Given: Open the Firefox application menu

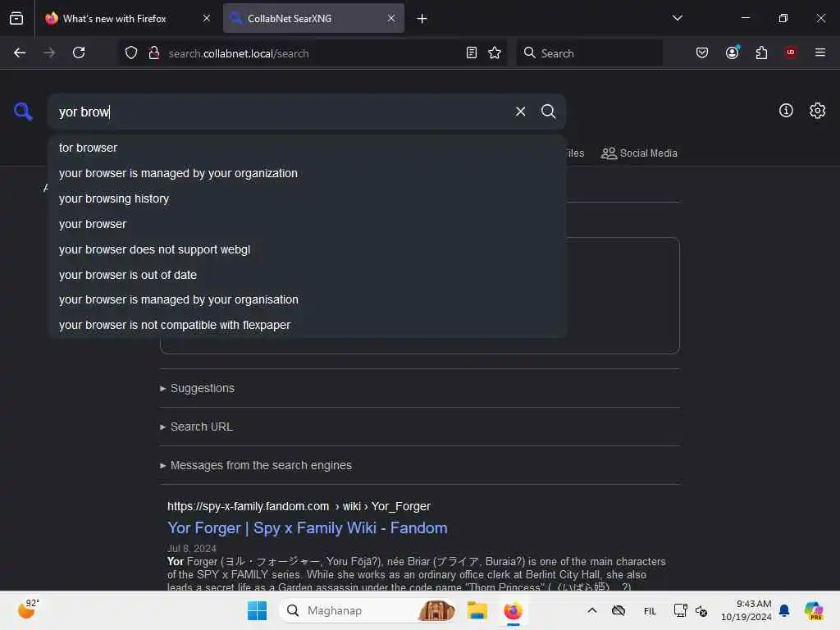Looking at the screenshot, I should click(820, 52).
